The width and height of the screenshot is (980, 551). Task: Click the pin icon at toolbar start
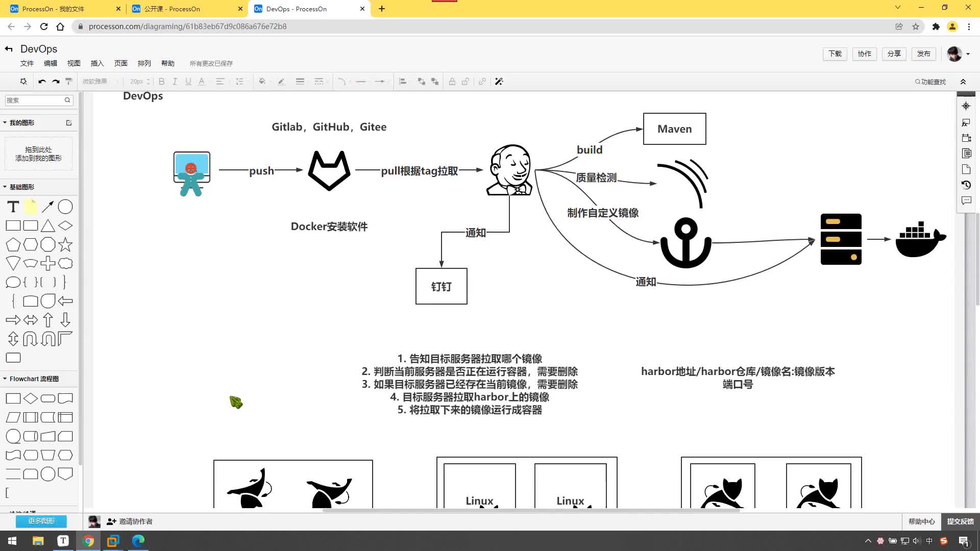[23, 82]
